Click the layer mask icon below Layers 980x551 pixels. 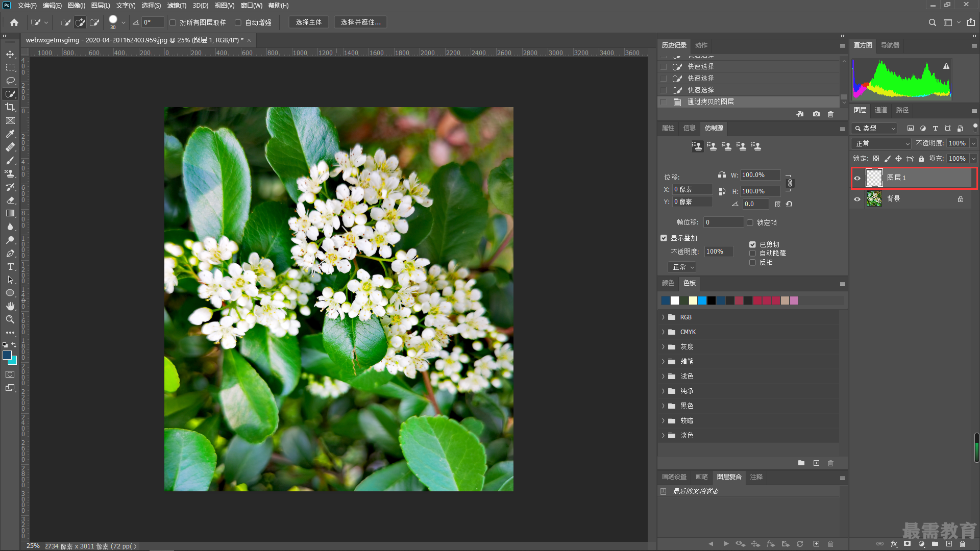(x=907, y=544)
